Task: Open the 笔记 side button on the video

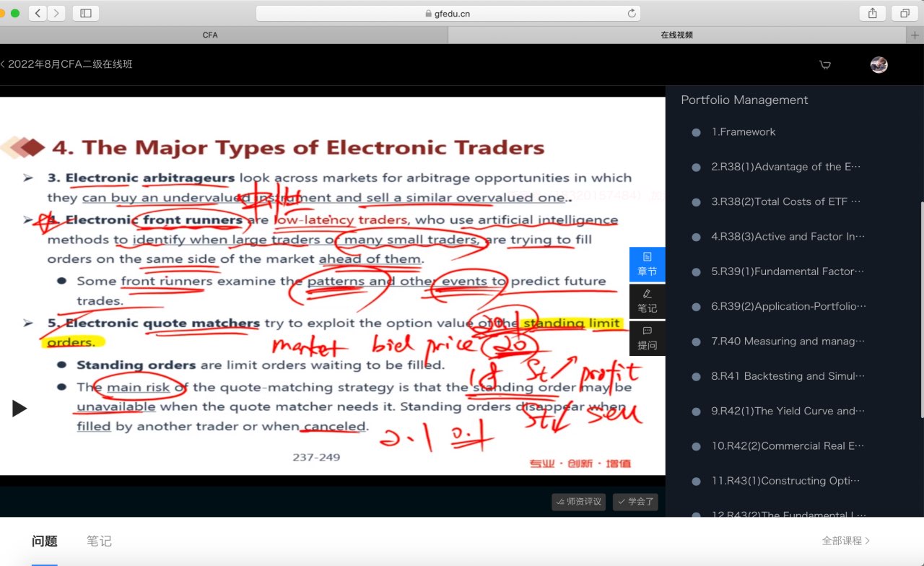Action: coord(648,301)
